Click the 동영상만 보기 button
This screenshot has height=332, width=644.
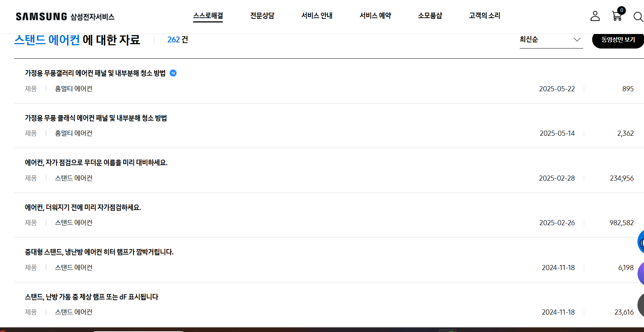(x=618, y=40)
